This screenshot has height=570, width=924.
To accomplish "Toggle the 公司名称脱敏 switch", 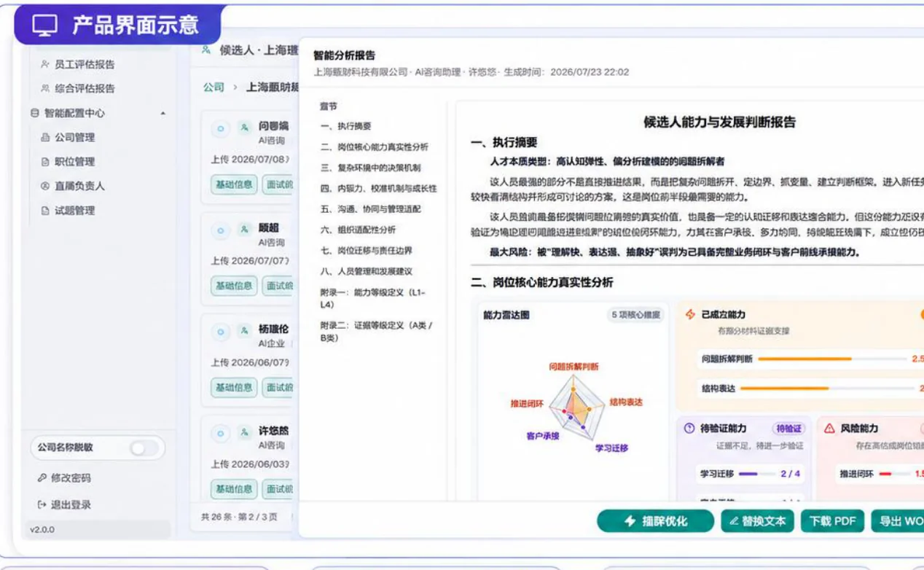I will click(x=144, y=448).
